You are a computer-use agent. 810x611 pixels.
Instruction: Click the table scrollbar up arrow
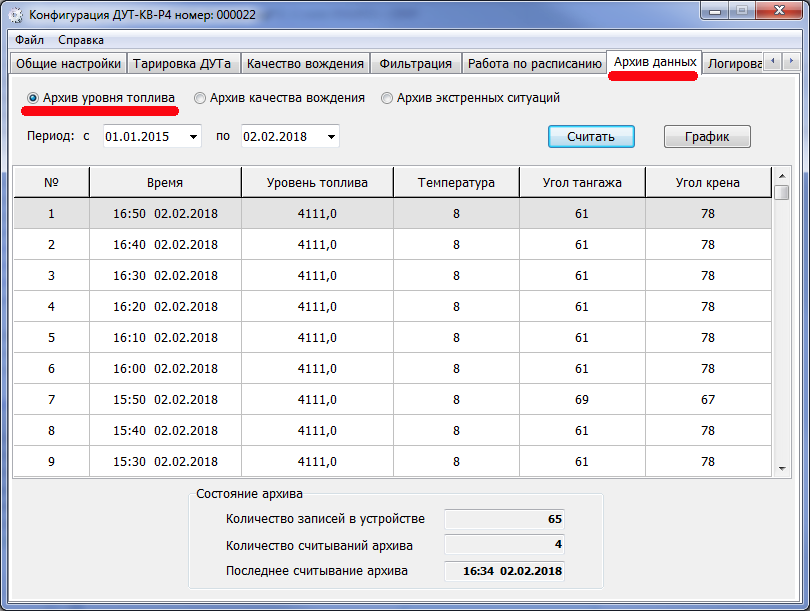click(782, 176)
